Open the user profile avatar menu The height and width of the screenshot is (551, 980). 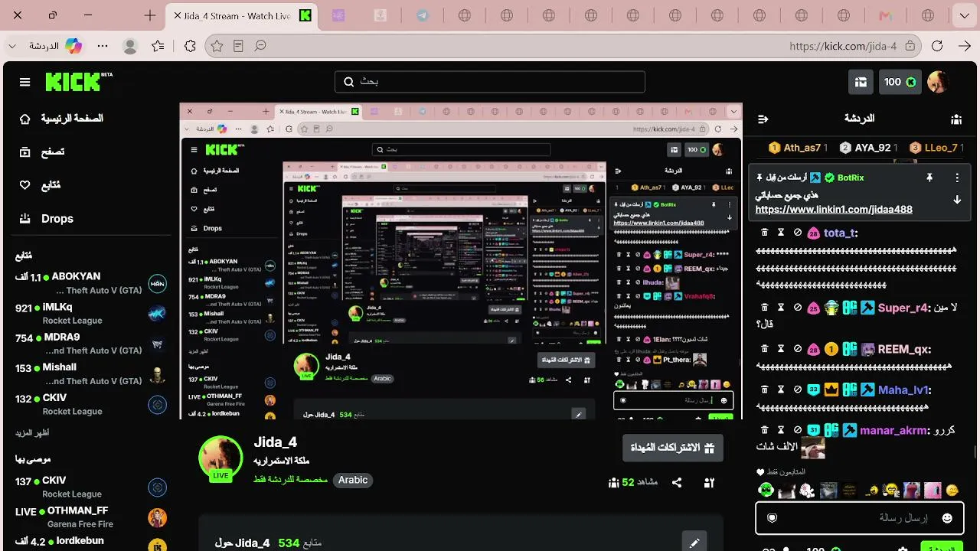click(938, 82)
